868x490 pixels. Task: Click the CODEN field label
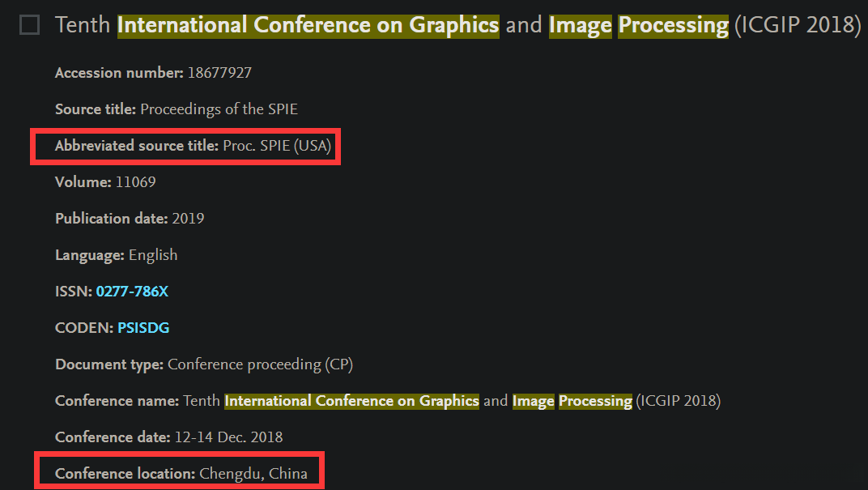[84, 328]
